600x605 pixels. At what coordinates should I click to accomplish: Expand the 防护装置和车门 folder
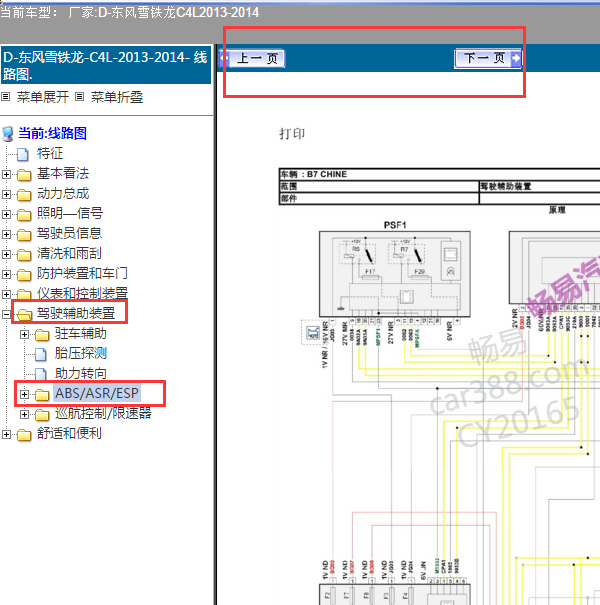(x=6, y=274)
